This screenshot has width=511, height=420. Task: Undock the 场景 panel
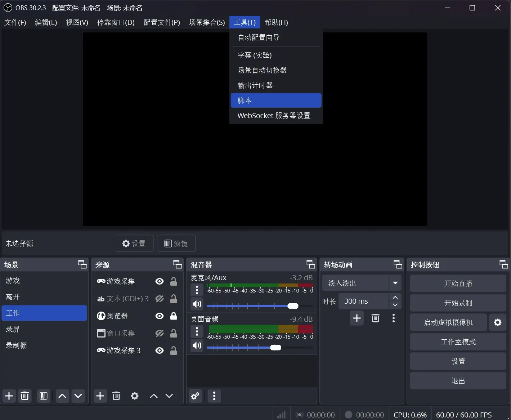pos(82,264)
